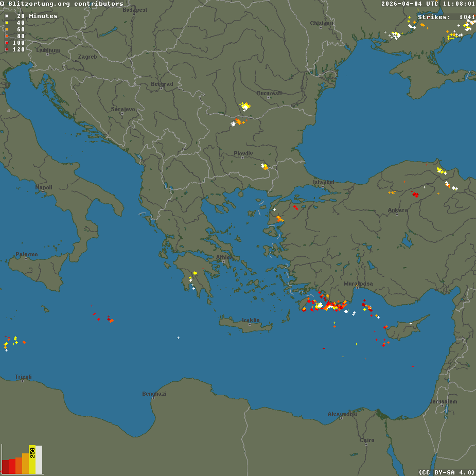Click the white 20 Minutes legend square
This screenshot has width=476, height=476.
7,16
